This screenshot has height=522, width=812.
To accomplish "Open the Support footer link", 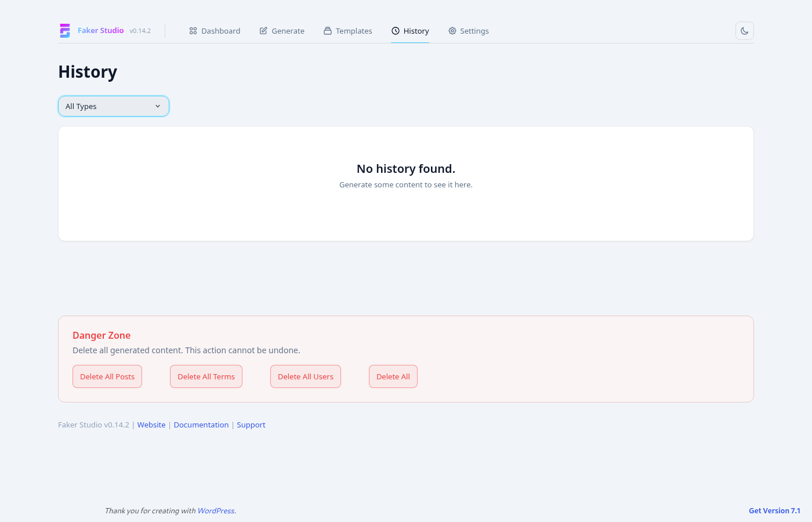I will (x=251, y=425).
